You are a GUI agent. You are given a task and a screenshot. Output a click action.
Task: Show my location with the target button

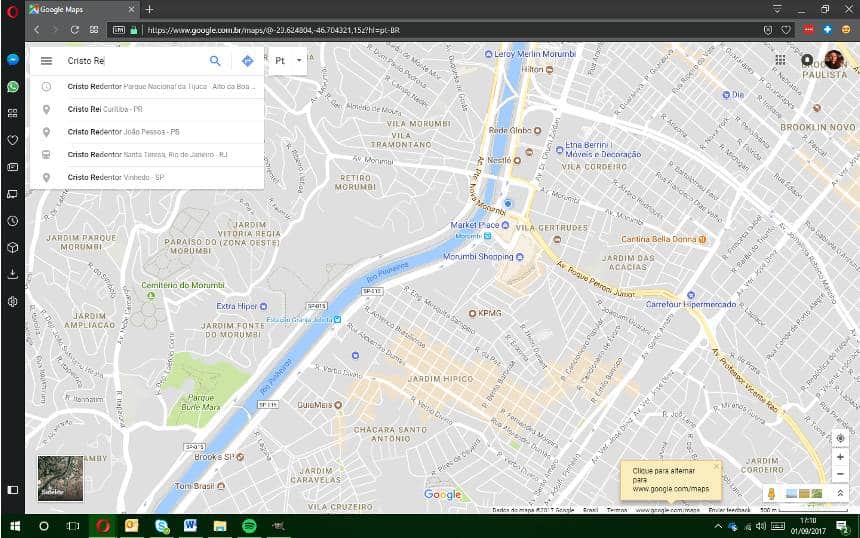point(840,438)
